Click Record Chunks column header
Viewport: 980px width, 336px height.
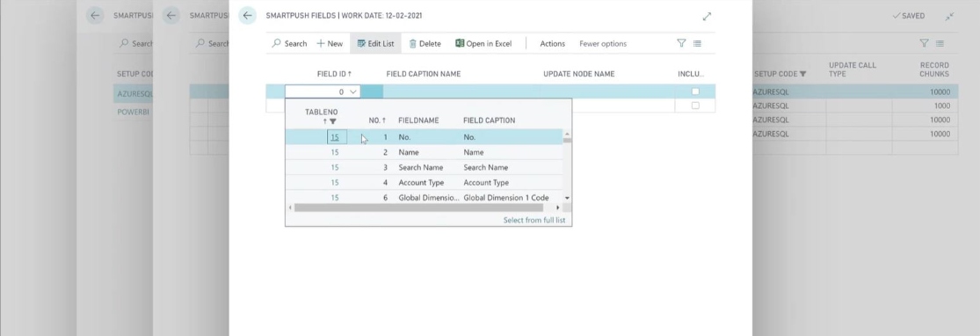934,69
